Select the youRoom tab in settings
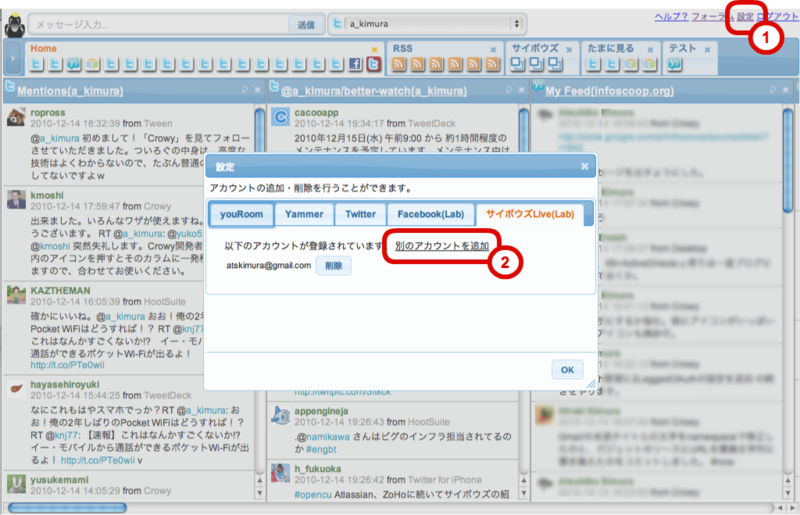 242,214
